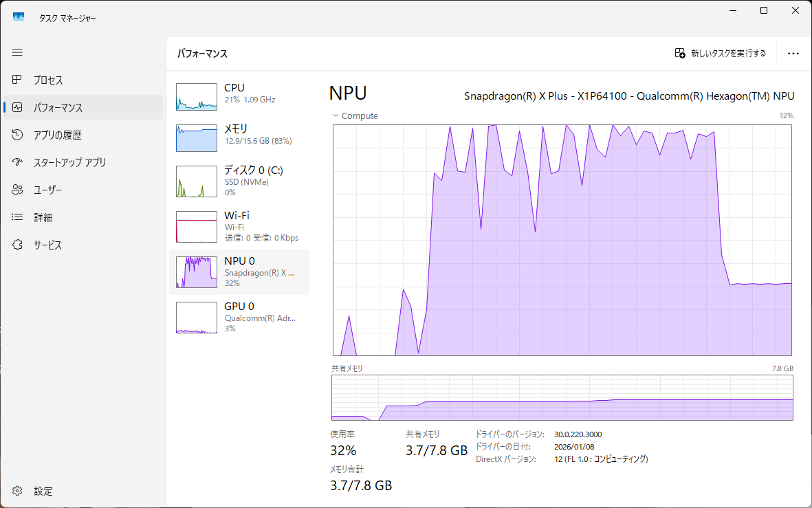Open the hamburger navigation menu
812x508 pixels.
coord(17,52)
